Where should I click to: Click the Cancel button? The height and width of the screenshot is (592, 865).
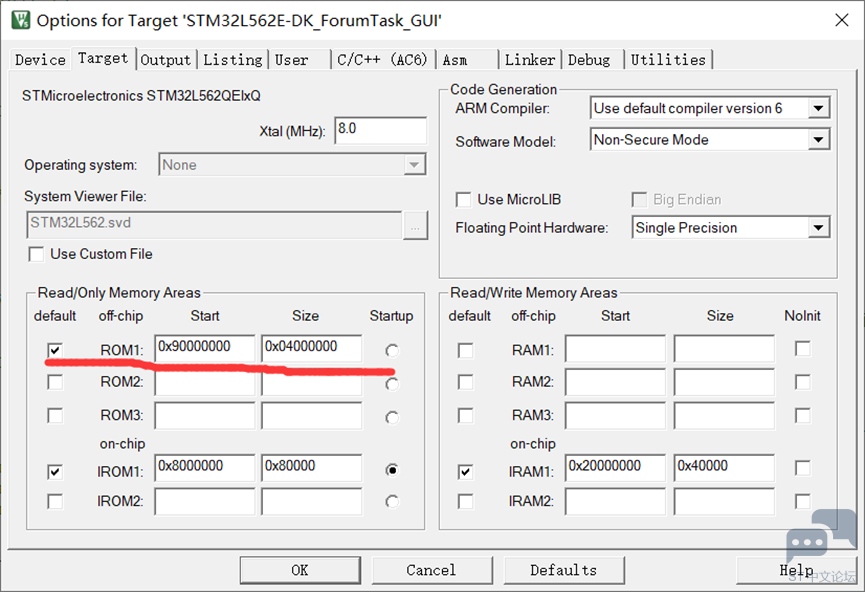pos(431,570)
